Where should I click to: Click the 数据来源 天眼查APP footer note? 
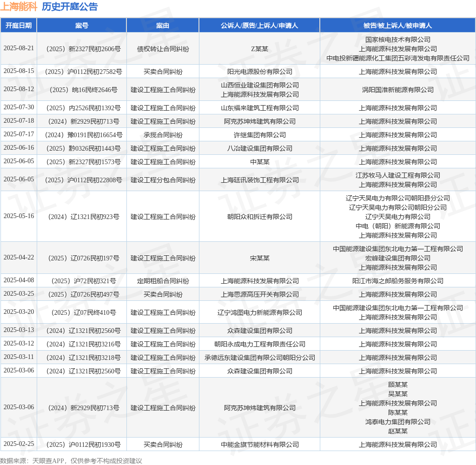(71, 461)
